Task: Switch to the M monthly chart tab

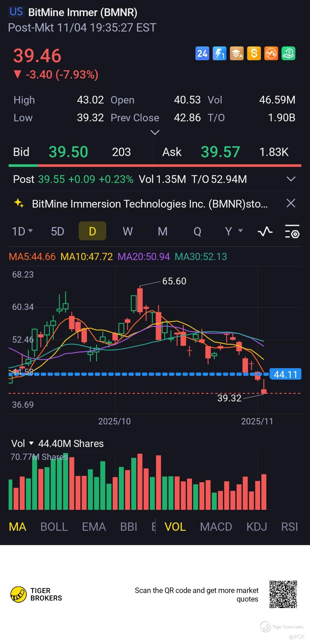Action: tap(162, 231)
